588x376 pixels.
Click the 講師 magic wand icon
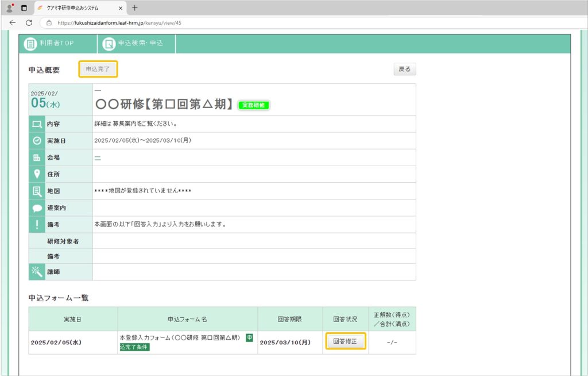click(37, 272)
